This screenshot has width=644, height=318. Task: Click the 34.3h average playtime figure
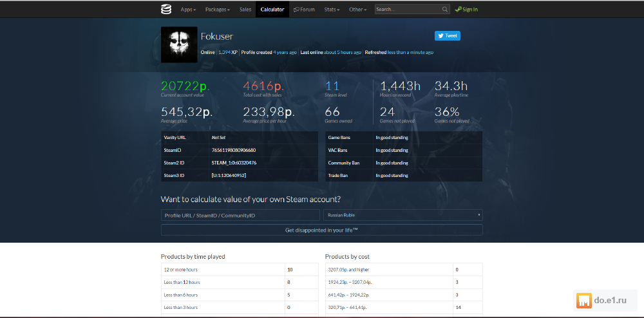(451, 86)
